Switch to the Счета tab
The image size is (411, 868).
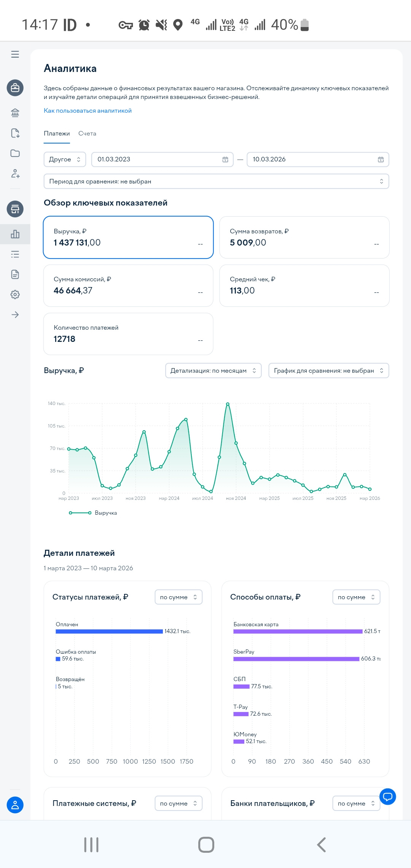pos(87,134)
